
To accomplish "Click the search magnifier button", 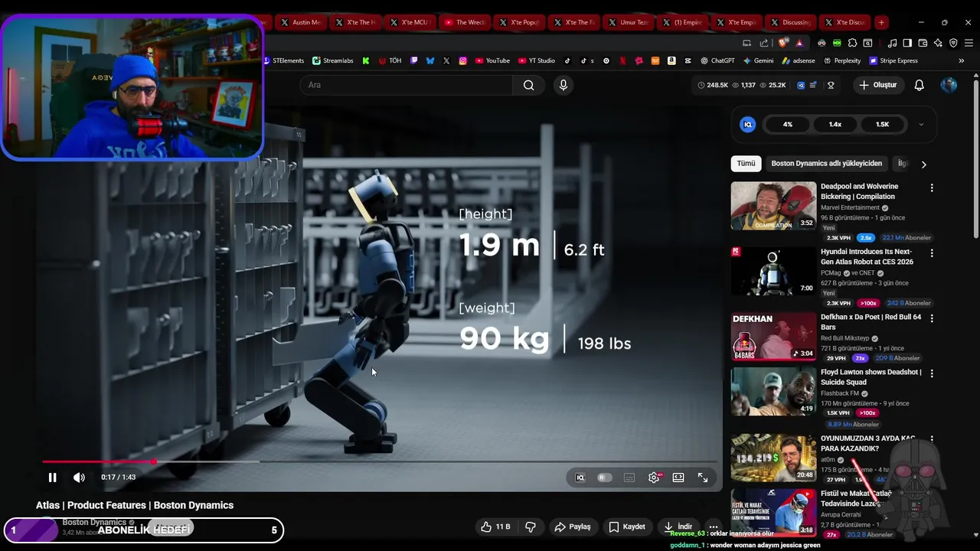I will click(x=529, y=85).
